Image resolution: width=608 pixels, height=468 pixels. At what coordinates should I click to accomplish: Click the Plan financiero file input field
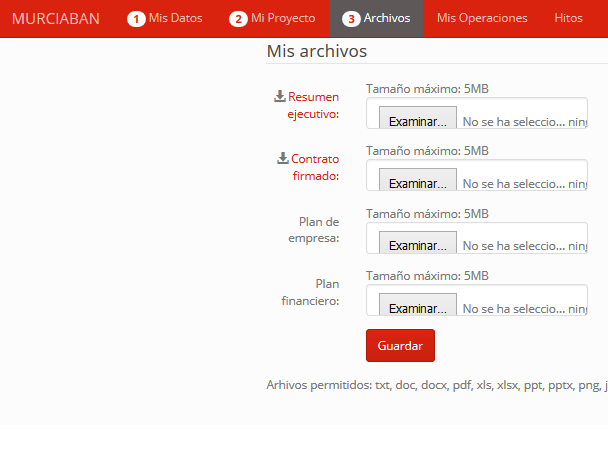point(477,300)
